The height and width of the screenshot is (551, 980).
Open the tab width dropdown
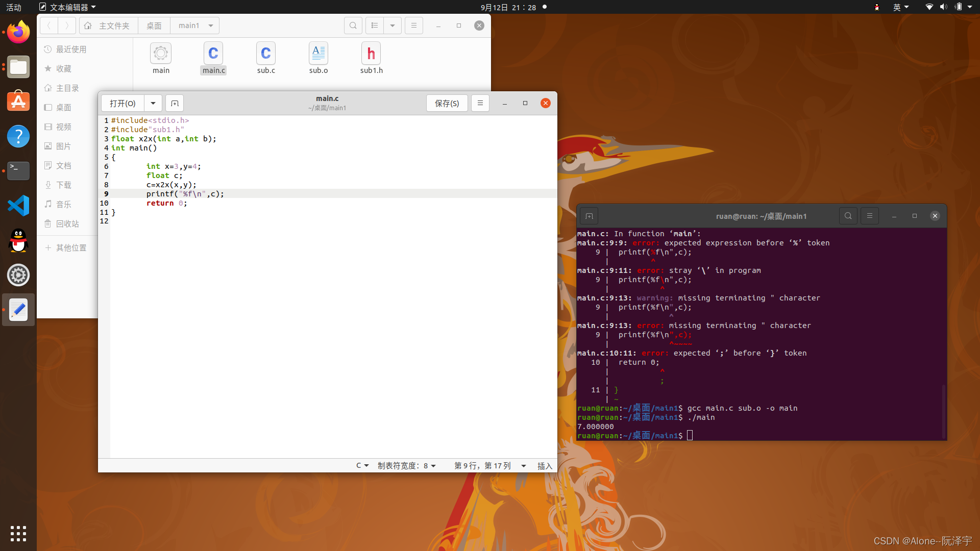point(407,466)
